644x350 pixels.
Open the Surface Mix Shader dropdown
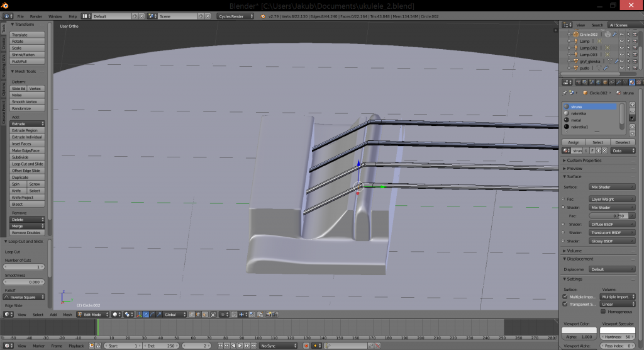click(612, 187)
